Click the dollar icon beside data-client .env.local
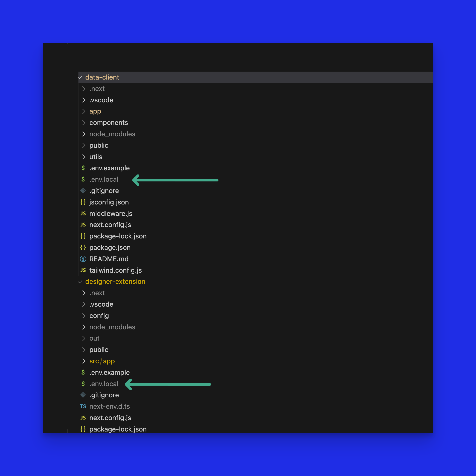The height and width of the screenshot is (476, 476). click(83, 179)
